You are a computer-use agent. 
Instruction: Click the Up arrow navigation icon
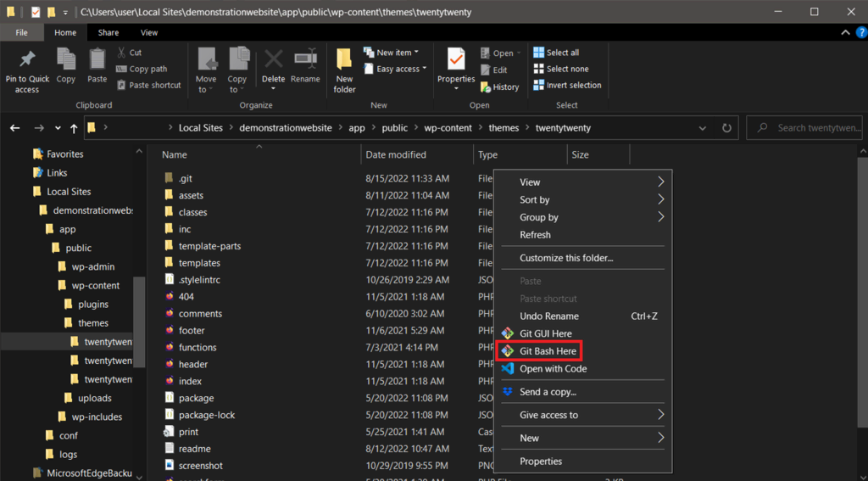point(74,128)
